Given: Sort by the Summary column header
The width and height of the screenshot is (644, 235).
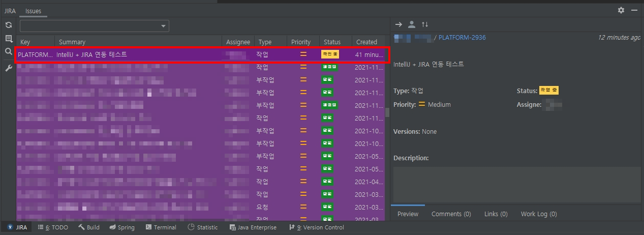Looking at the screenshot, I should coord(138,42).
